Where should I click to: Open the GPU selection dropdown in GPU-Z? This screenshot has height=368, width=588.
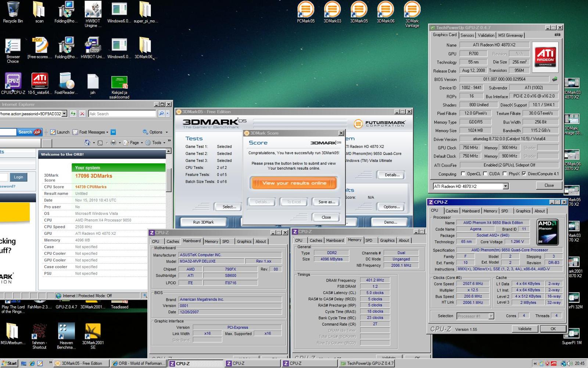[506, 186]
